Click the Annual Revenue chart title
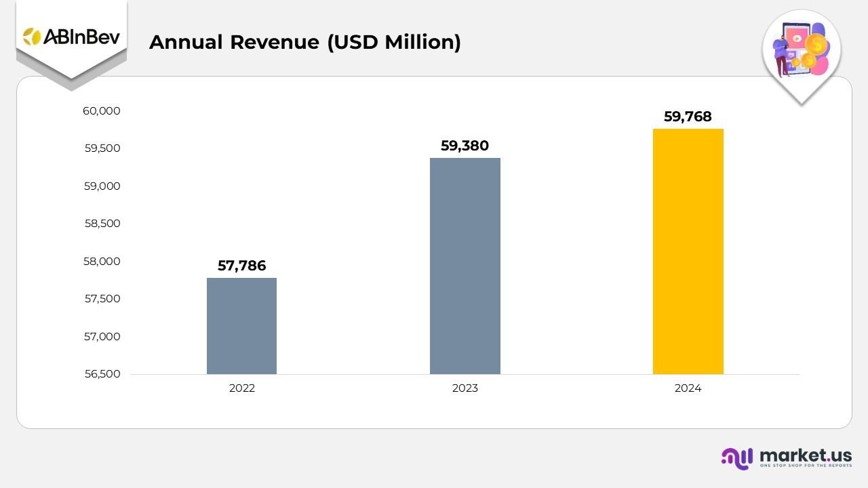Viewport: 868px width, 488px height. tap(304, 42)
